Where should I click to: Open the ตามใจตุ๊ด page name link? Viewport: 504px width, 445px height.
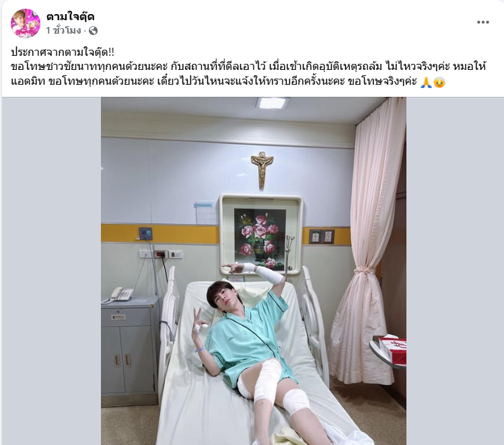coord(70,17)
